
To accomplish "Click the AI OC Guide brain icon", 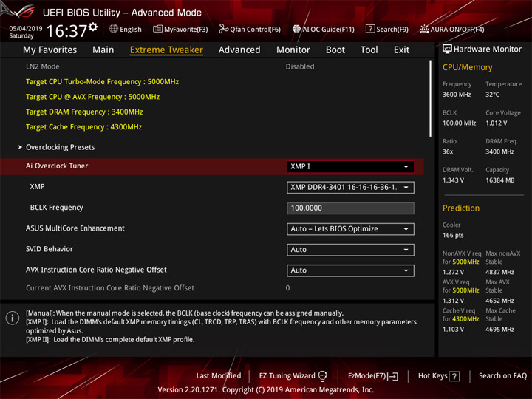I will tap(296, 29).
